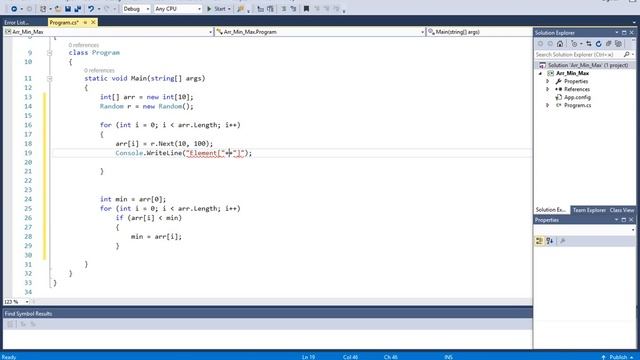The height and width of the screenshot is (360, 640).
Task: Focus the Search Solution Explorer field
Action: coord(580,54)
